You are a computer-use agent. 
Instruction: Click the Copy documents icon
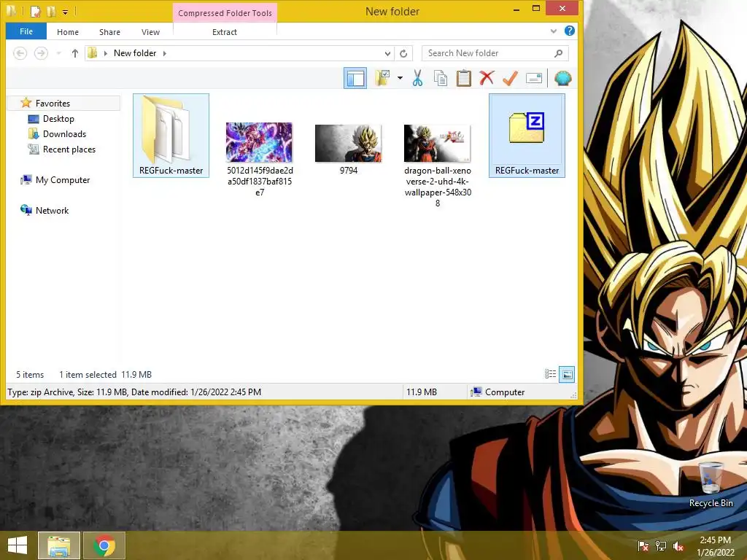440,78
